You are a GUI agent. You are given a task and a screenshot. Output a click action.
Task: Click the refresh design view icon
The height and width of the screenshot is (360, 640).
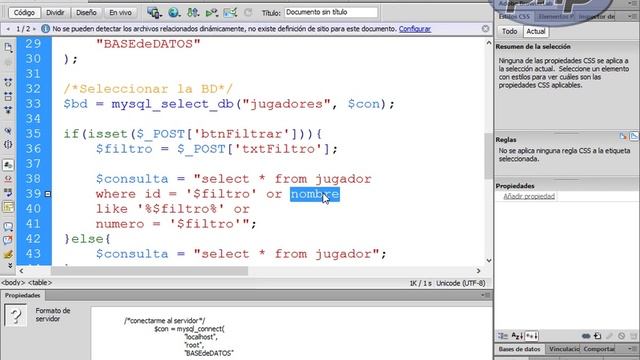point(248,13)
